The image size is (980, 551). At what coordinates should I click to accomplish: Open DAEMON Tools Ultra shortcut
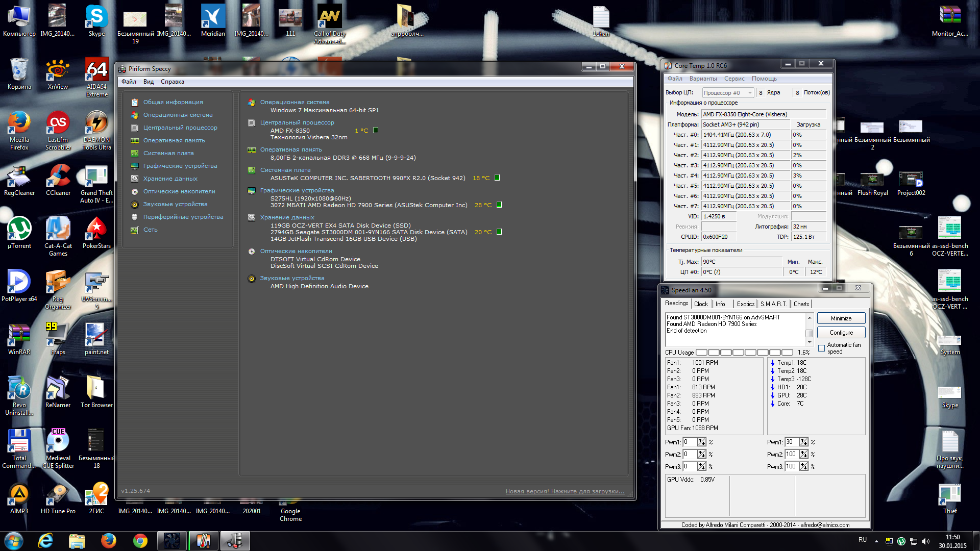tap(96, 130)
